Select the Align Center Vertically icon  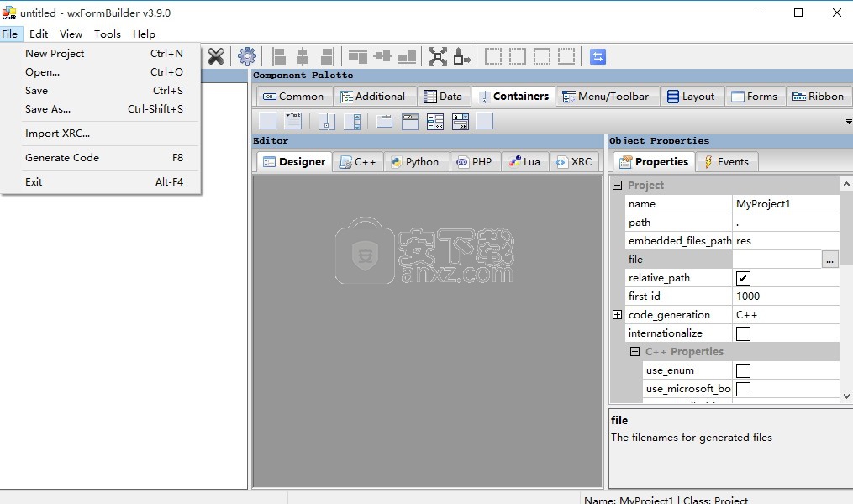tap(382, 56)
